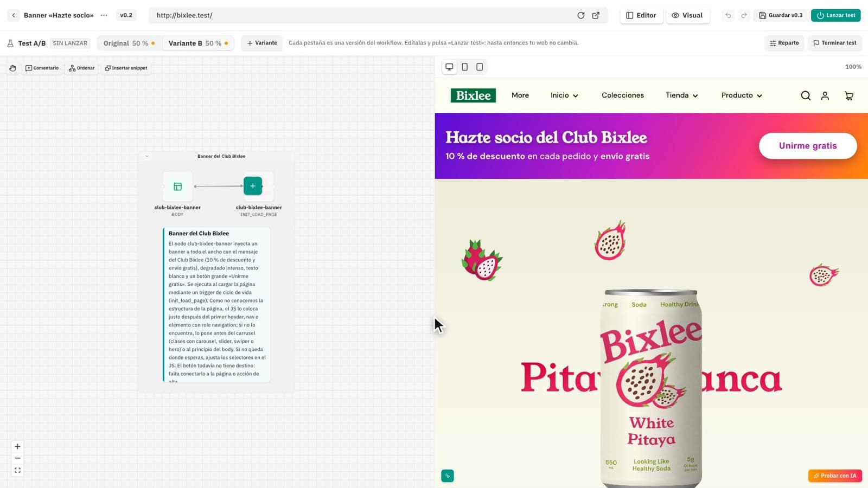Viewport: 868px width, 488px height.
Task: Open the account icon in Bixlee header
Action: click(825, 95)
